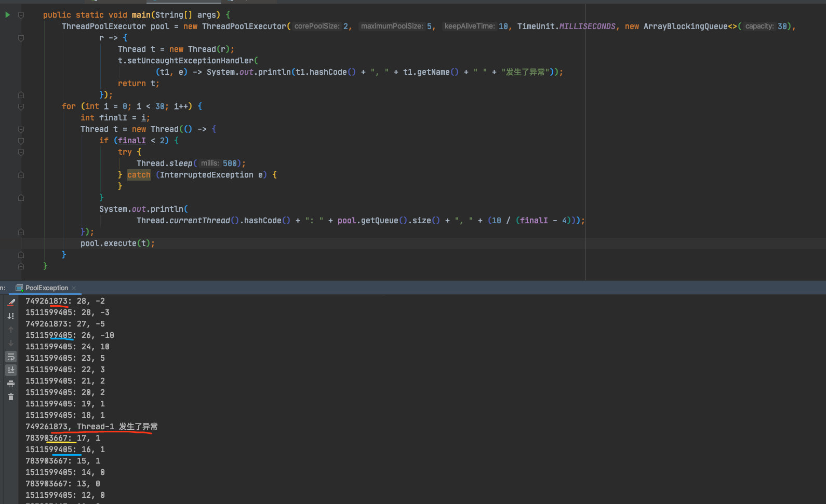Toggle scroll to end in Run console

[x=11, y=370]
